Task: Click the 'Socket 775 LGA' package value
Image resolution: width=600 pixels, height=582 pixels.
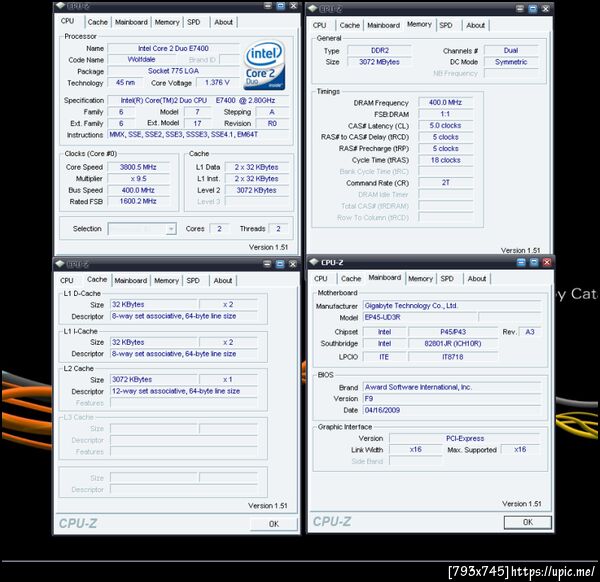Action: click(x=173, y=71)
